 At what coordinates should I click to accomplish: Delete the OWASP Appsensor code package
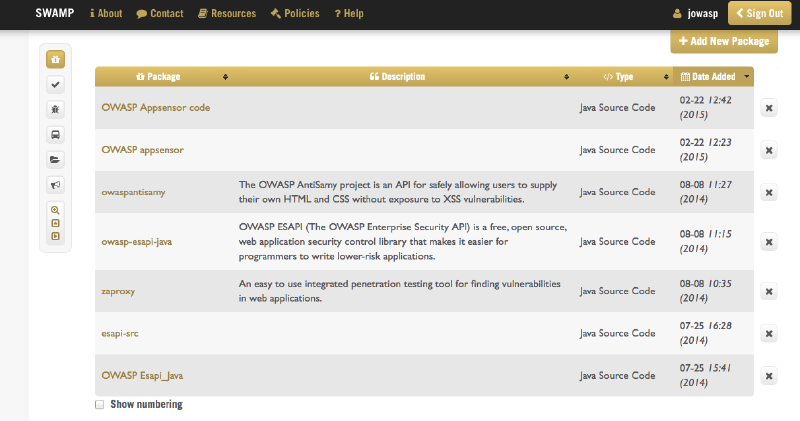pos(769,108)
